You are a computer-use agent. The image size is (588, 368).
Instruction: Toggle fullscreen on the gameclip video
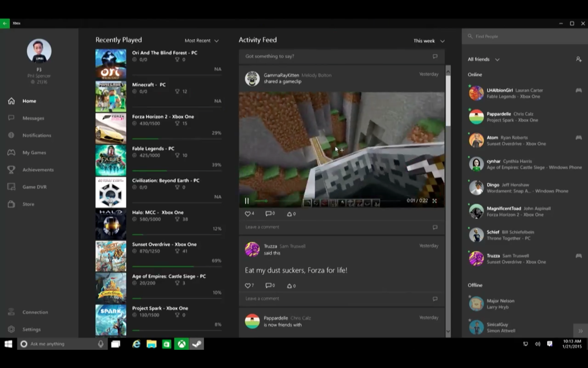point(434,201)
